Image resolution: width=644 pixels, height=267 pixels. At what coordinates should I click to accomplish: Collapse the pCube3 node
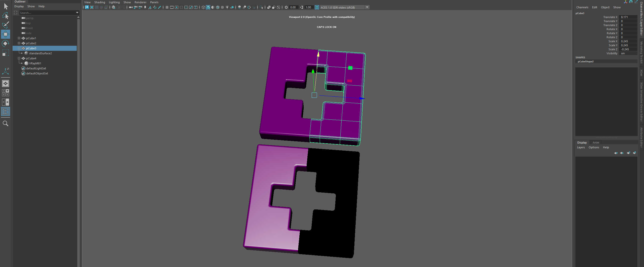tap(19, 48)
